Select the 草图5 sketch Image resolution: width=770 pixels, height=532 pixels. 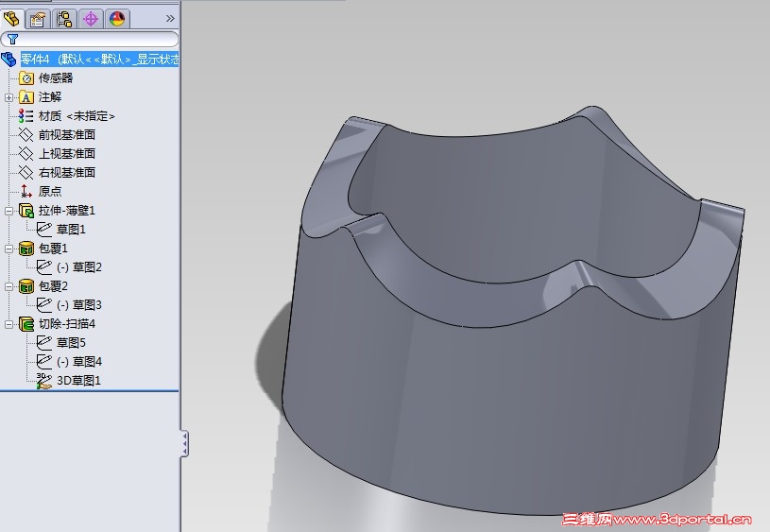click(71, 342)
